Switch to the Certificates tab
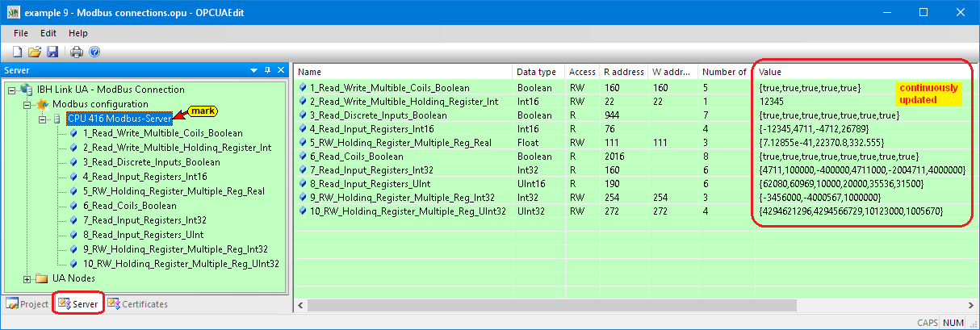The image size is (980, 330). 138,304
